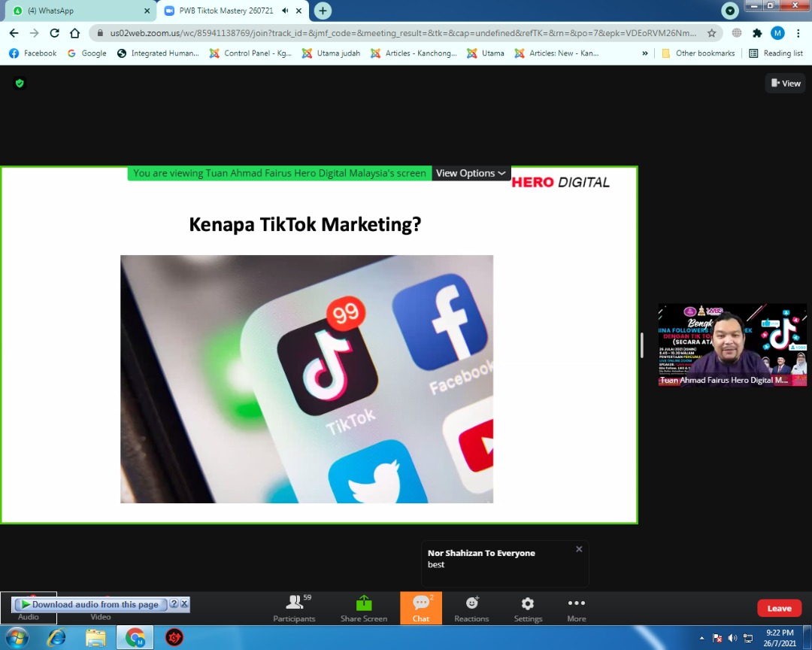Switch to the WhatsApp tab
812x650 pixels.
click(x=75, y=11)
